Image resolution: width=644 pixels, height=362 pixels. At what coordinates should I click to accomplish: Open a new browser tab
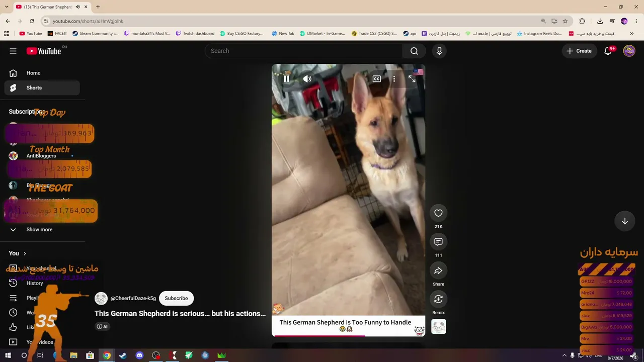point(98,7)
